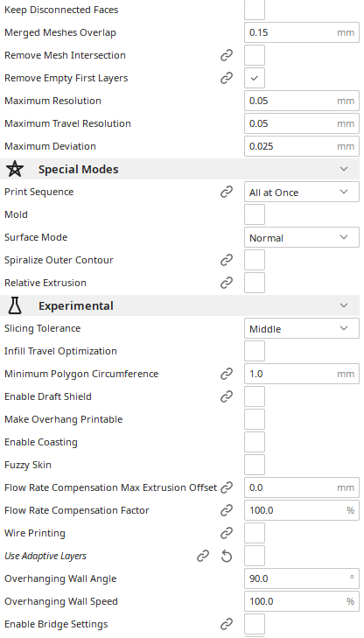Click link icon beside Remove Mesh Intersection
The width and height of the screenshot is (364, 638).
227,55
